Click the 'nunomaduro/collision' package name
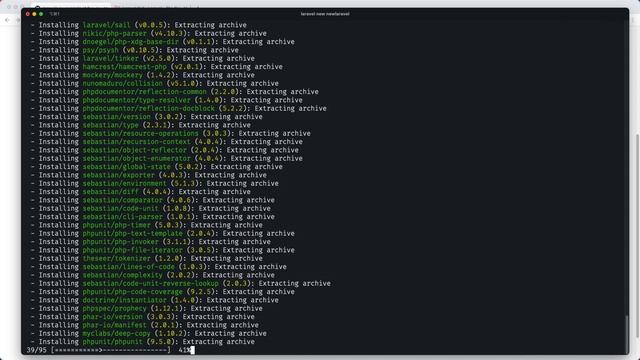 pos(122,83)
